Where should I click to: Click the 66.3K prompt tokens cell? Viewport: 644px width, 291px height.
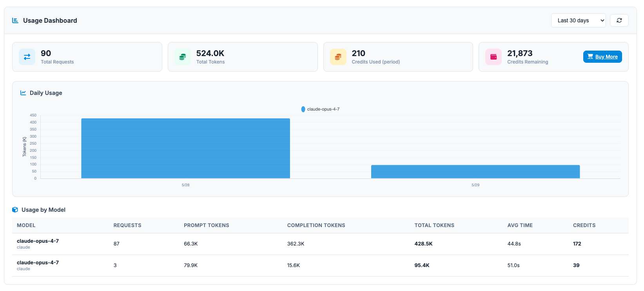tap(191, 244)
